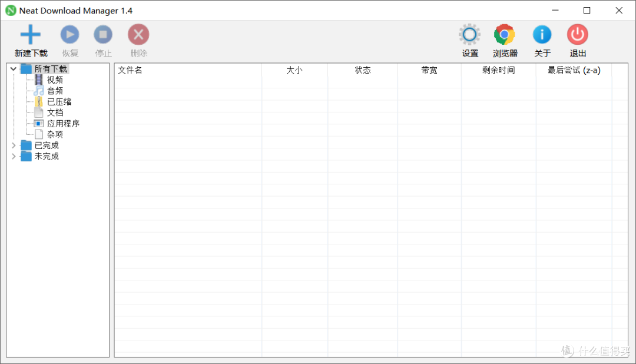Select the 音频 category label
Viewport: 636px width, 364px height.
tap(55, 91)
